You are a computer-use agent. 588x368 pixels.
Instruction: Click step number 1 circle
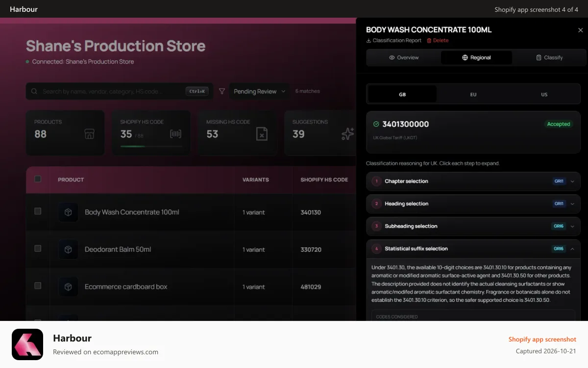(376, 181)
